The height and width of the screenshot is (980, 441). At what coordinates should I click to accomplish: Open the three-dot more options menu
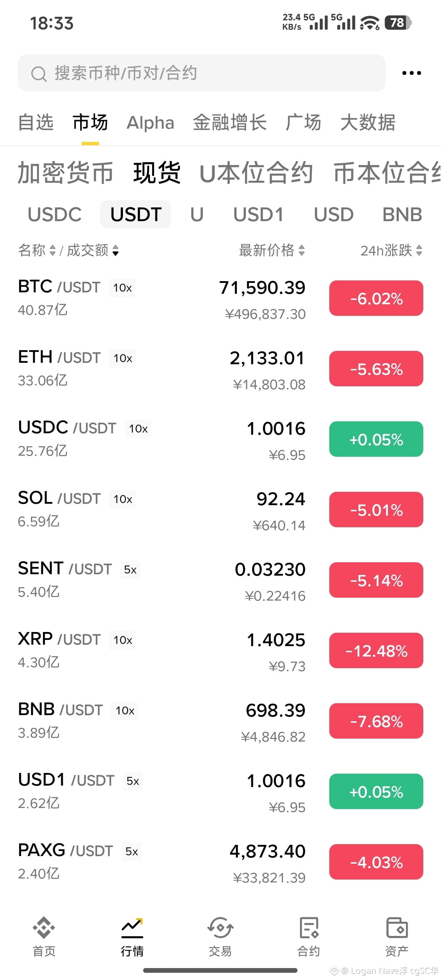(x=412, y=73)
